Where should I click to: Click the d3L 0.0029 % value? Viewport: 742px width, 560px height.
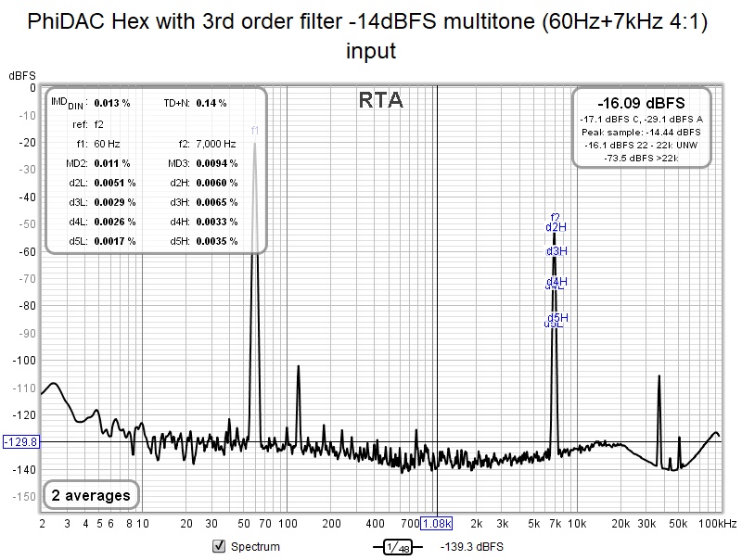115,202
